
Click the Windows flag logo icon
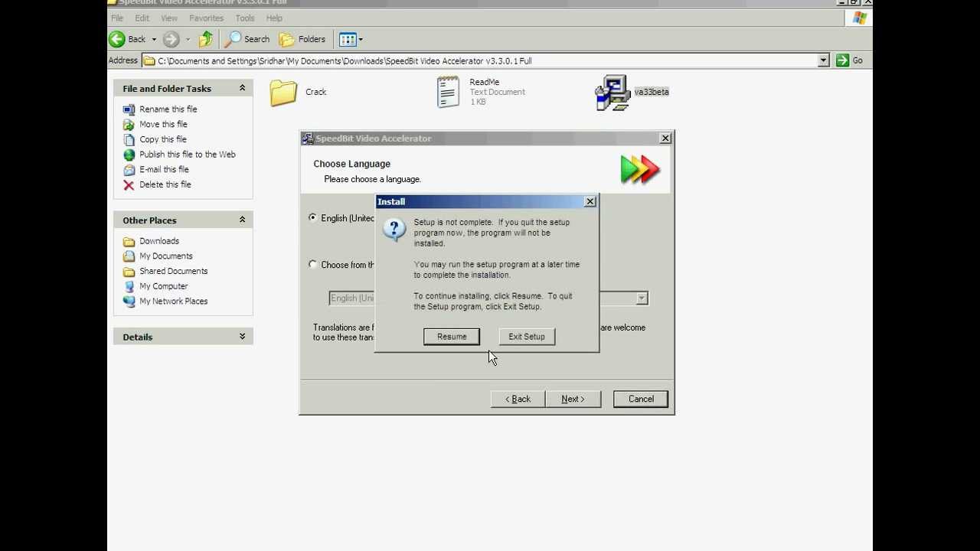point(859,18)
